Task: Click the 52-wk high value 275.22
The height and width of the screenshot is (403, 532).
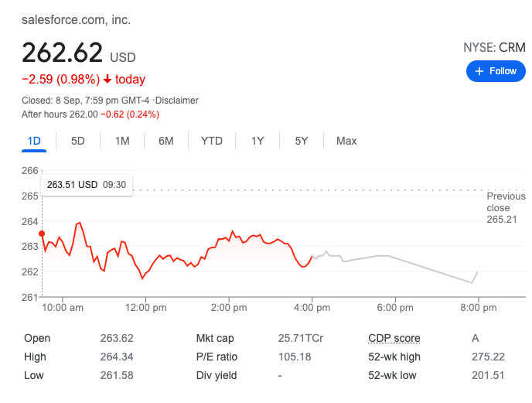Action: pos(488,357)
